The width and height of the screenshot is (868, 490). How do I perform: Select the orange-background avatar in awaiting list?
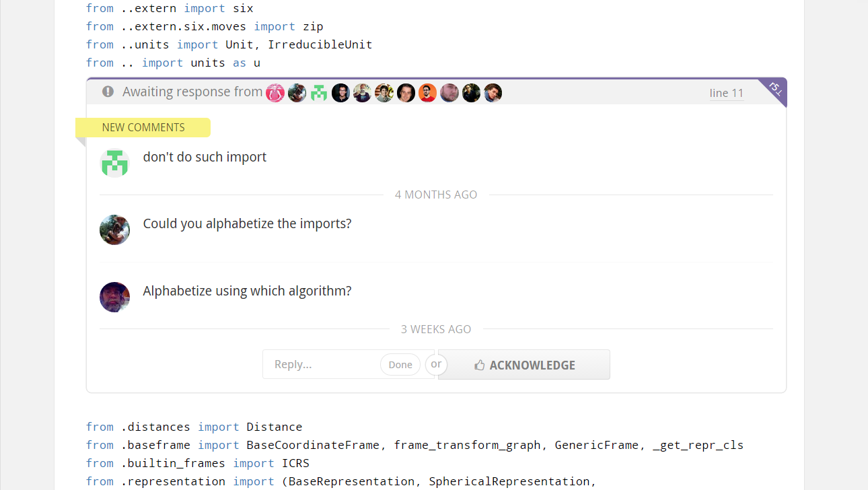point(427,93)
